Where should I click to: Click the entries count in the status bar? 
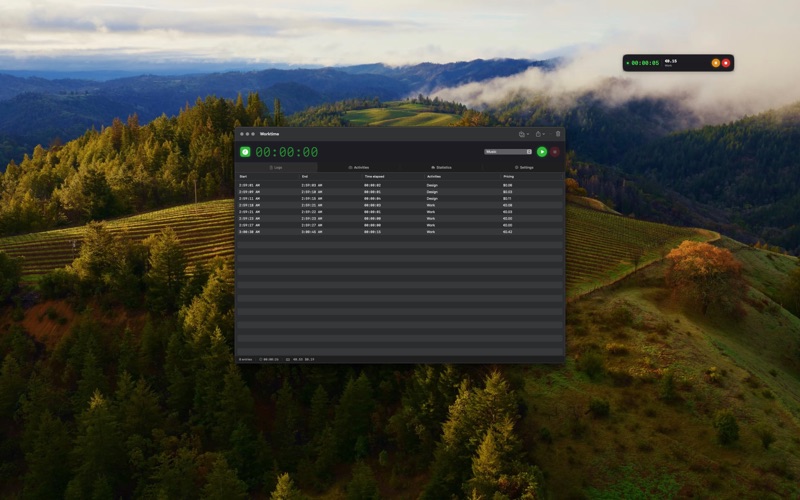coord(245,359)
